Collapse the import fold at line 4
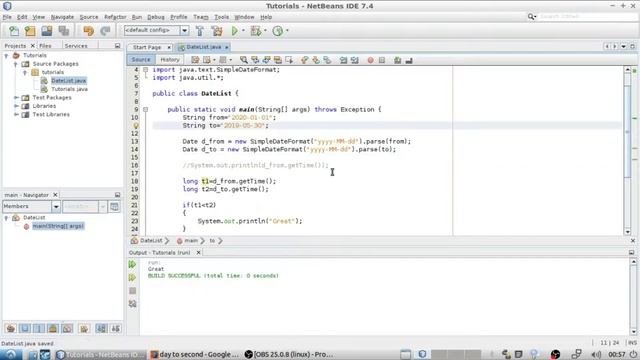Image resolution: width=640 pixels, height=360 pixels. pos(145,70)
